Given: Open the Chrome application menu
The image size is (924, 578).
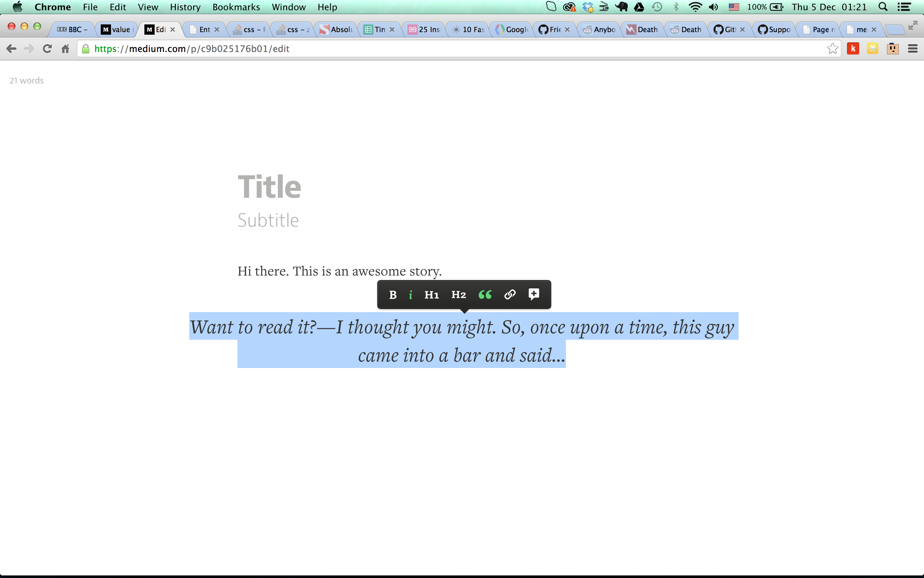Looking at the screenshot, I should pyautogui.click(x=53, y=7).
